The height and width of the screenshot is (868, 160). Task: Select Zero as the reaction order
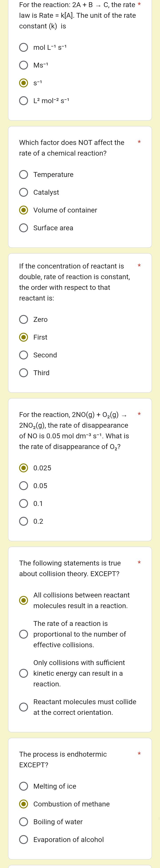pyautogui.click(x=24, y=319)
